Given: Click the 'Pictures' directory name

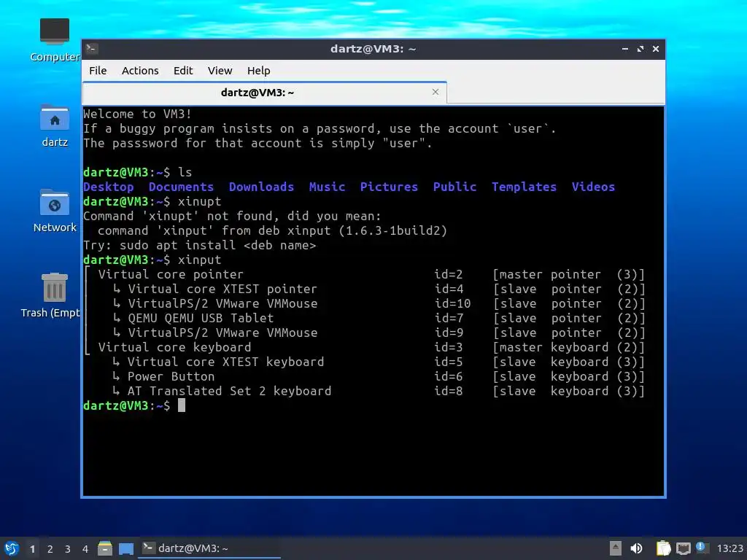Looking at the screenshot, I should point(389,187).
